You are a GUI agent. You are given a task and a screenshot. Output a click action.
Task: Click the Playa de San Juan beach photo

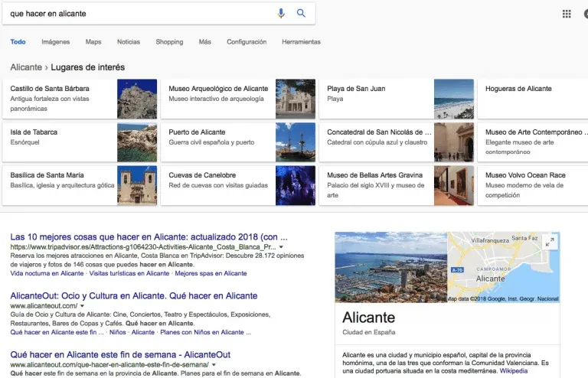point(454,99)
